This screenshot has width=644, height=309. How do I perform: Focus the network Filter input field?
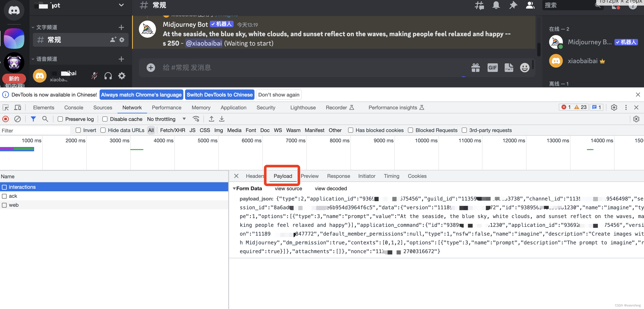(35, 131)
